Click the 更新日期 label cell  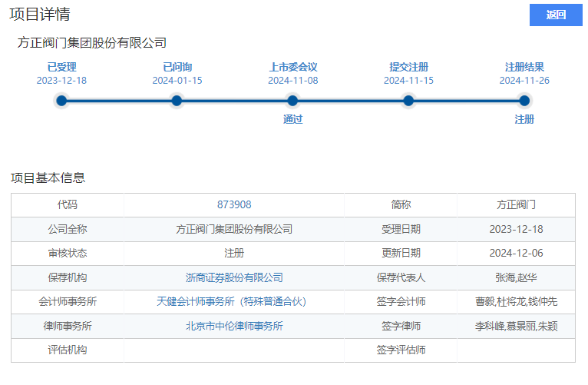401,254
